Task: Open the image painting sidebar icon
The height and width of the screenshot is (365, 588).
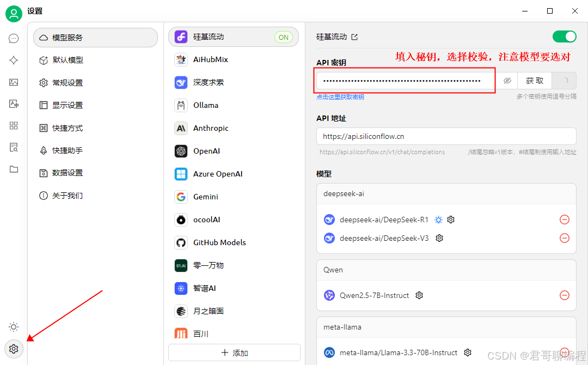Action: click(14, 82)
